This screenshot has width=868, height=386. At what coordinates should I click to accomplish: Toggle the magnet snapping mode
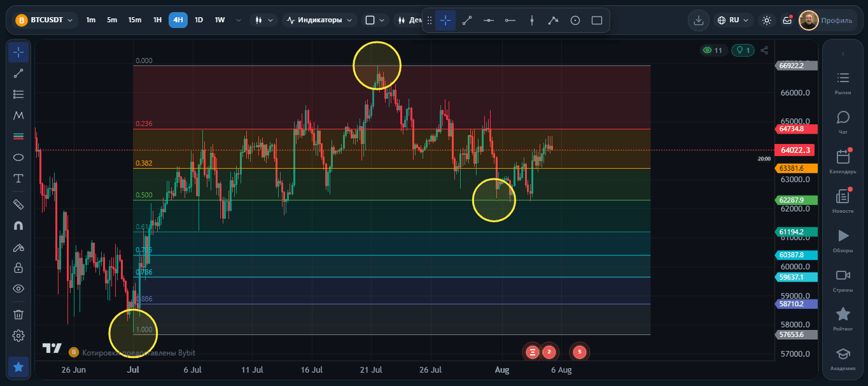(x=18, y=225)
